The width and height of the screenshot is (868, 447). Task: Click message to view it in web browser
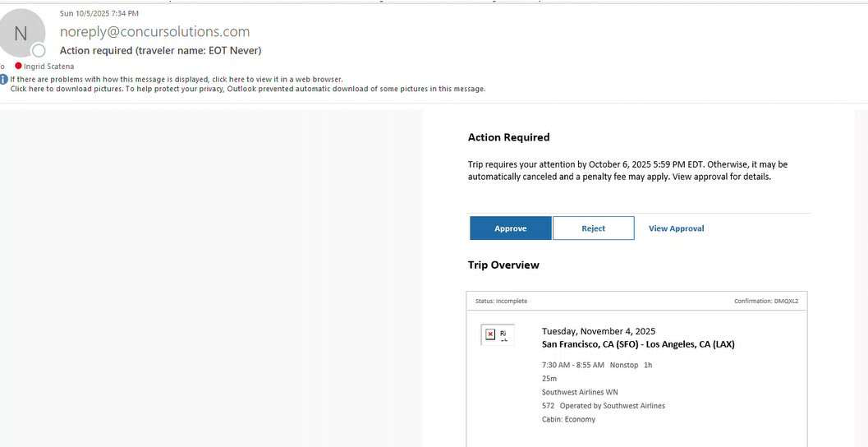176,79
